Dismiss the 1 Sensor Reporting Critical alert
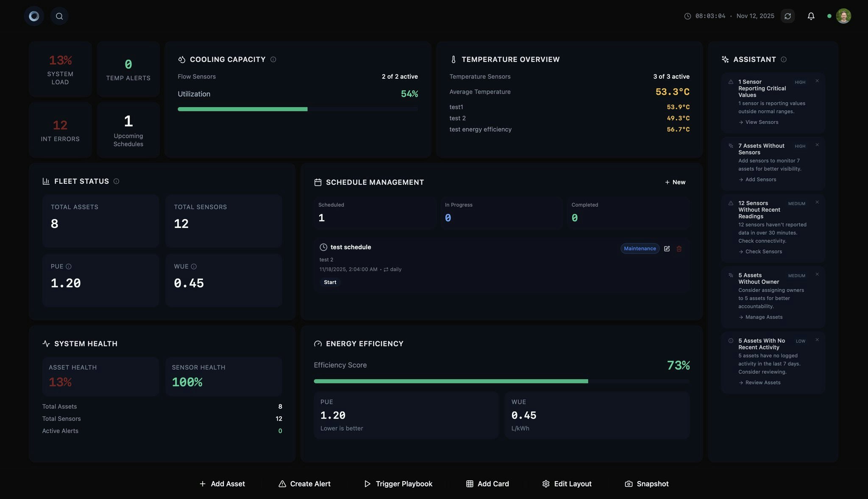Viewport: 868px width, 499px height. pyautogui.click(x=817, y=81)
